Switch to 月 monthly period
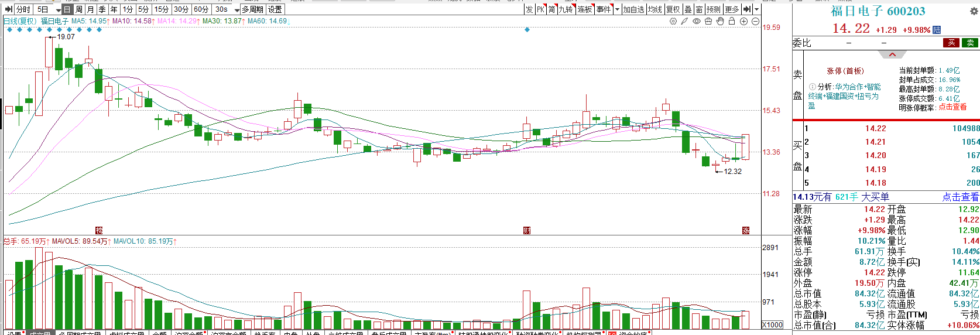Image resolution: width=980 pixels, height=335 pixels. pyautogui.click(x=90, y=9)
